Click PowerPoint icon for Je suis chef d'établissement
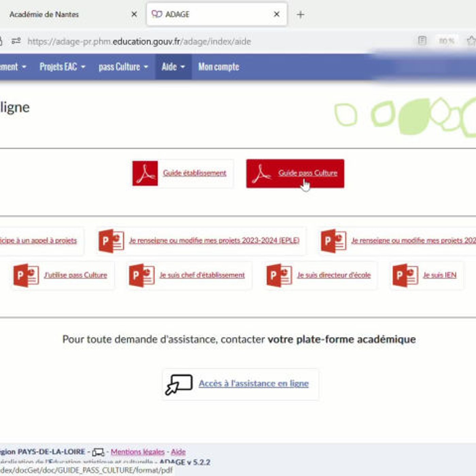 (142, 275)
